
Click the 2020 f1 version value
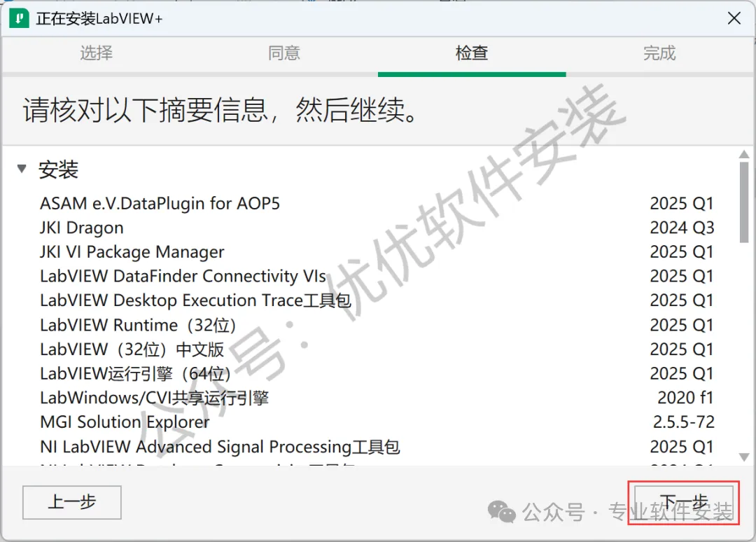click(x=685, y=398)
